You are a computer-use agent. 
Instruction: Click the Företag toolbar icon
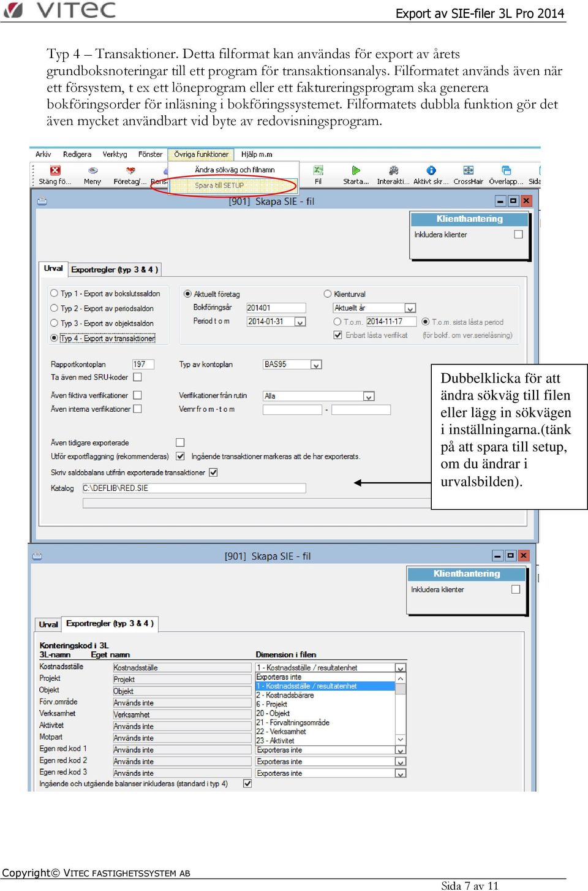pyautogui.click(x=130, y=170)
